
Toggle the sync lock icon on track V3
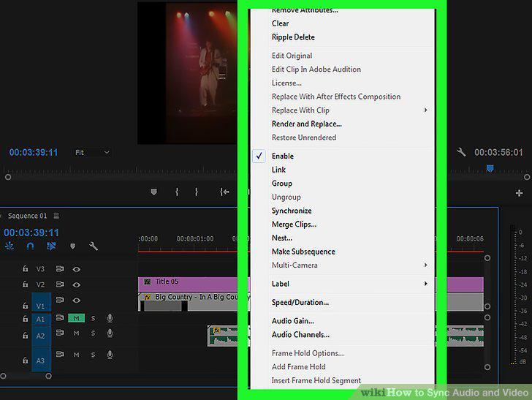coord(60,269)
